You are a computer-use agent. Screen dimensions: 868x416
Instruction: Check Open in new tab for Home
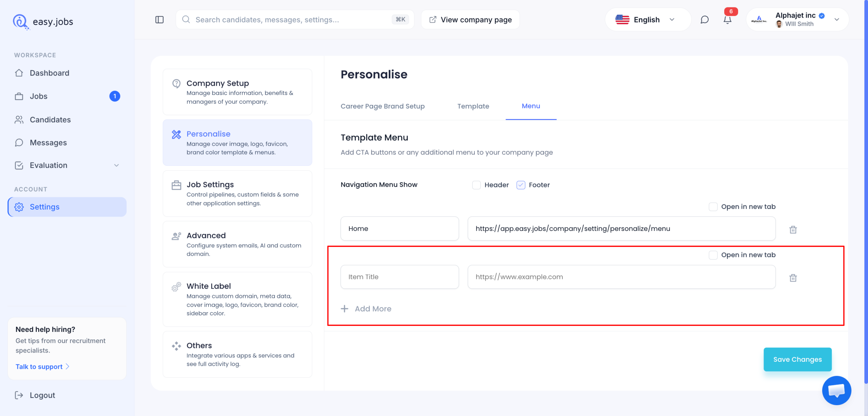point(713,207)
